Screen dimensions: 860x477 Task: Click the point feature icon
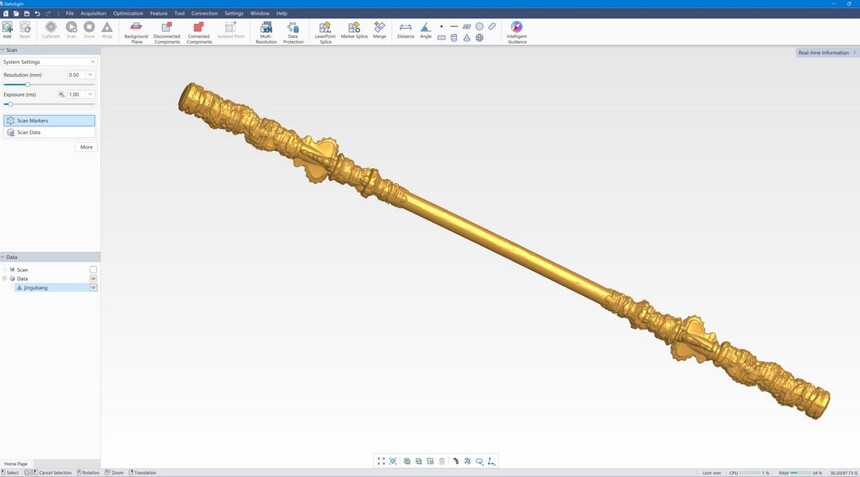442,26
